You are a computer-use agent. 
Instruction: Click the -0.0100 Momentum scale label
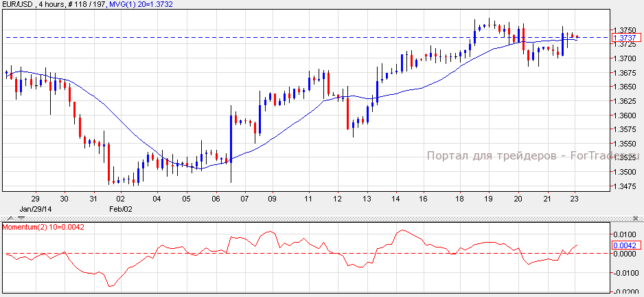tap(624, 273)
